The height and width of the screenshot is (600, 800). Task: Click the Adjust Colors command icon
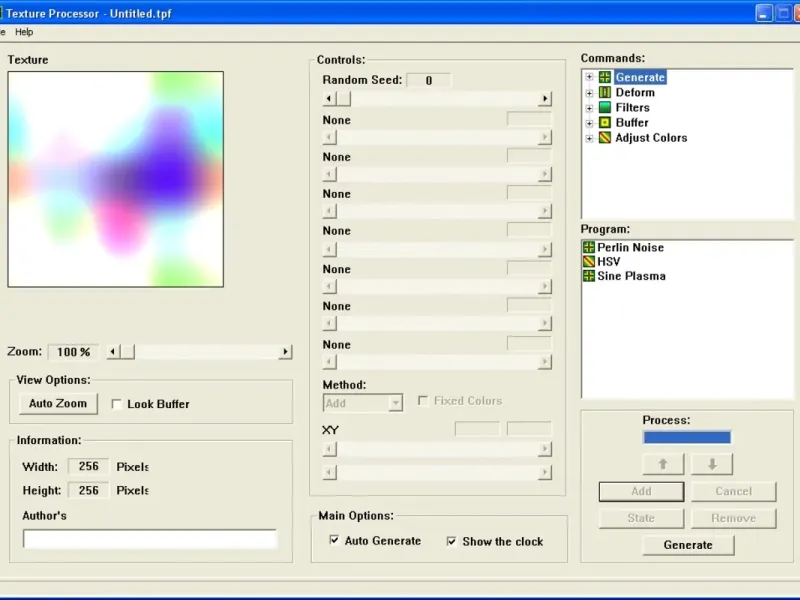click(605, 138)
